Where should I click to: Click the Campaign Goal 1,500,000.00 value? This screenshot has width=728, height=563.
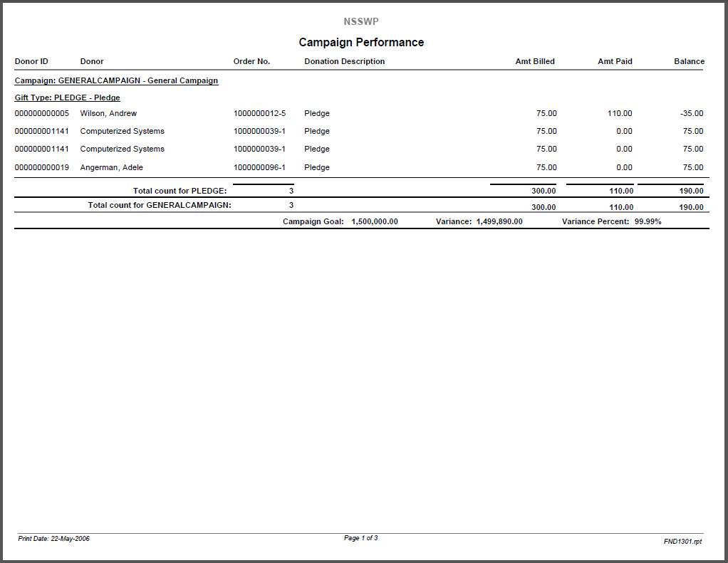(375, 221)
